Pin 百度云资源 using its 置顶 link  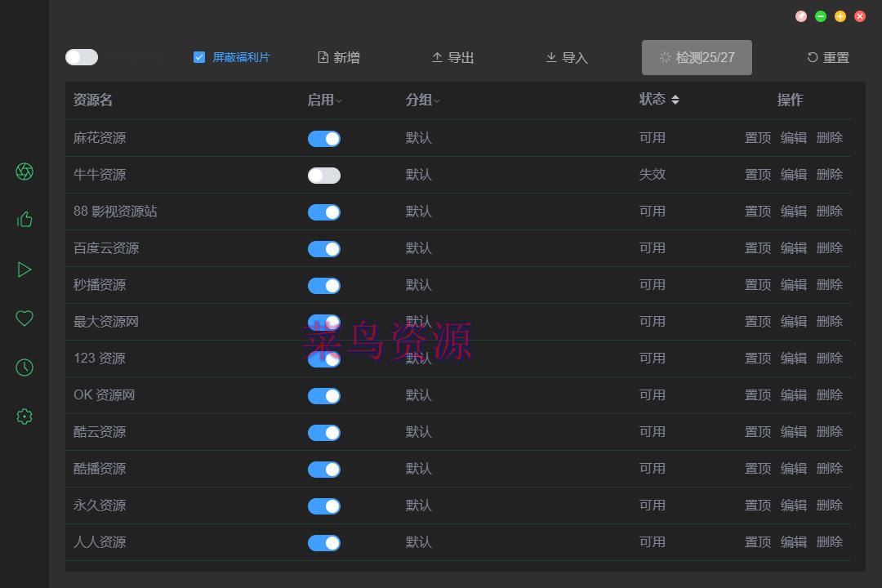point(757,247)
